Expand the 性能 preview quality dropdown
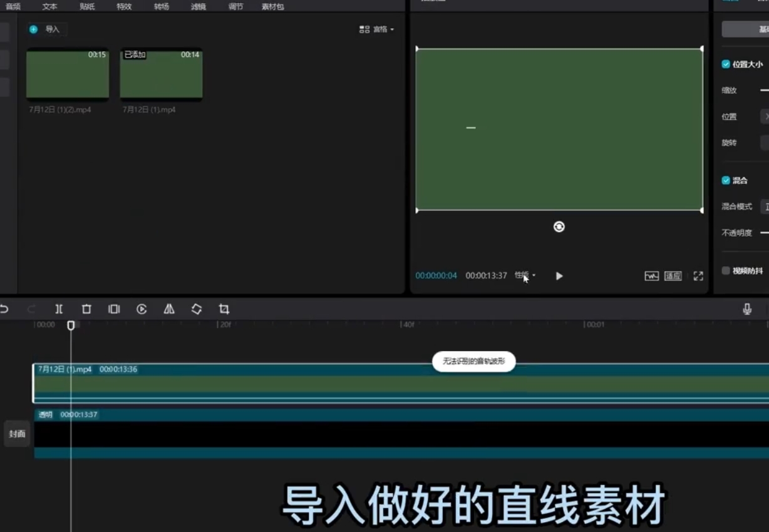Viewport: 769px width, 532px height. point(525,275)
